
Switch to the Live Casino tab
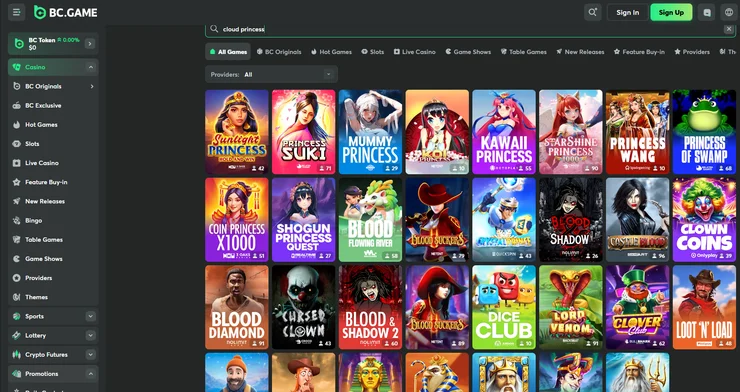pos(415,52)
